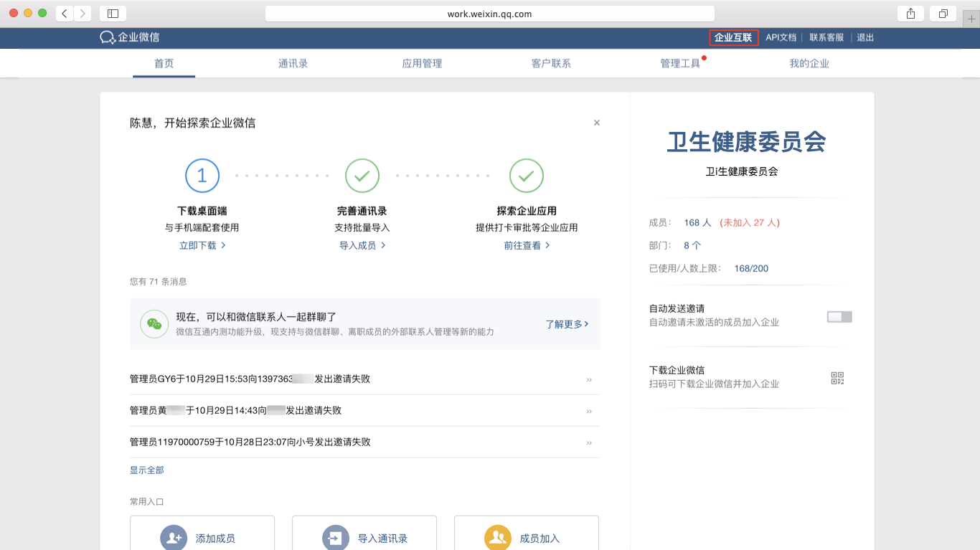Click the 导入通讯录 import icon
This screenshot has height=550, width=980.
335,538
